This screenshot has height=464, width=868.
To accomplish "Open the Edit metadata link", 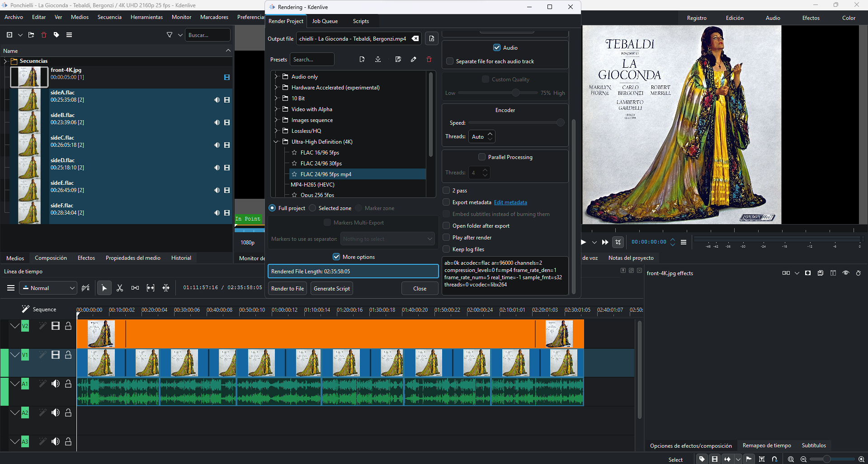I will click(510, 202).
